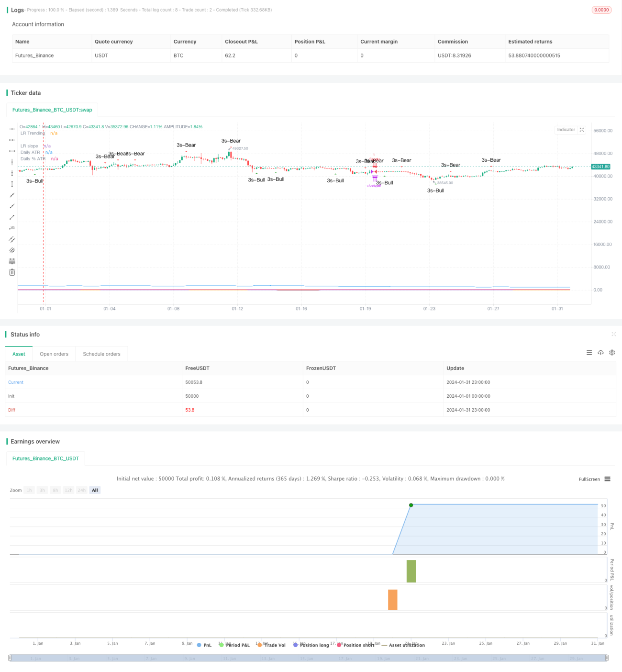
Task: Select the vertical straight line drawing tool
Action: [12, 162]
